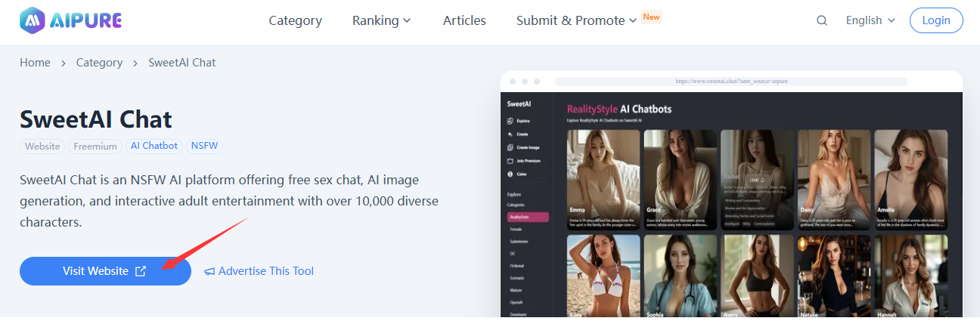
Task: Open the search magnifier icon
Action: [x=822, y=21]
